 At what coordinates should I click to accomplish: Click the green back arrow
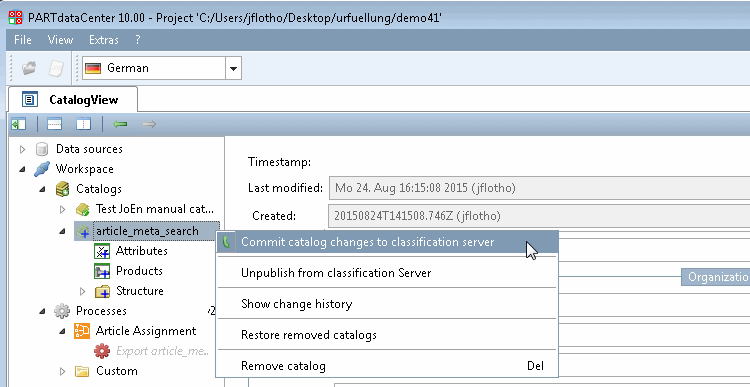pyautogui.click(x=120, y=124)
